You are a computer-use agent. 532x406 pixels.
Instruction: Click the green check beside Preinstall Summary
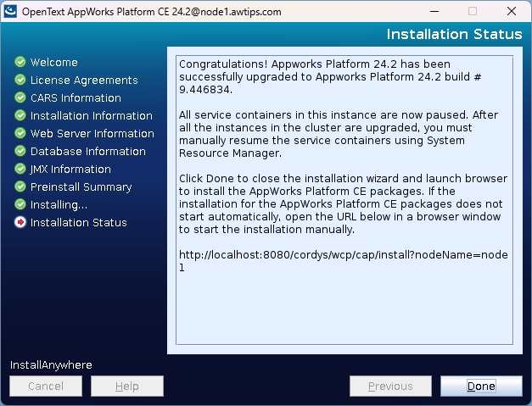coord(20,187)
